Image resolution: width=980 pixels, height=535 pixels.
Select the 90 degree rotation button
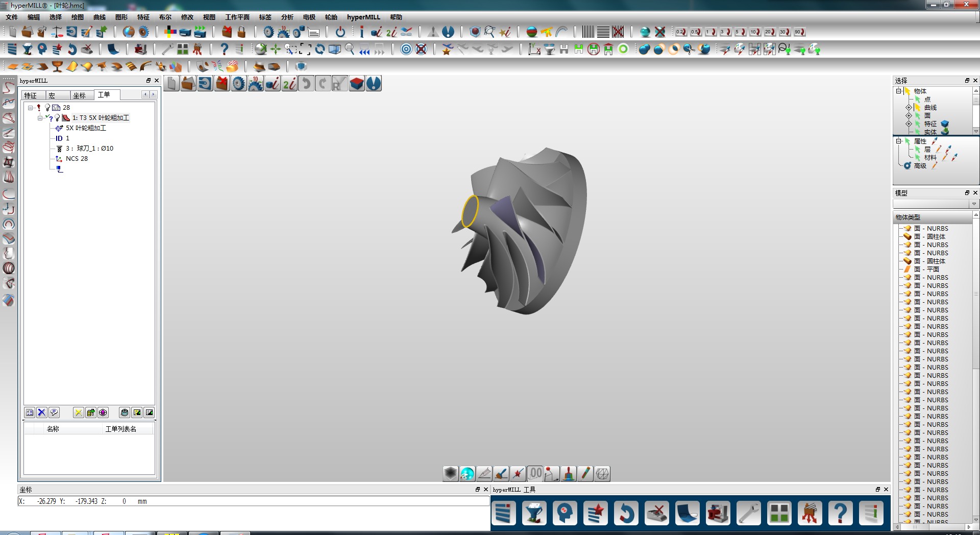(x=799, y=32)
